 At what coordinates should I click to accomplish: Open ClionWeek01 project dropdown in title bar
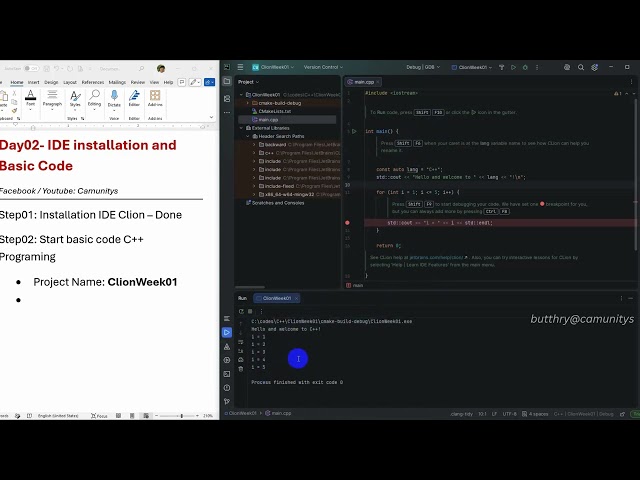pos(273,67)
